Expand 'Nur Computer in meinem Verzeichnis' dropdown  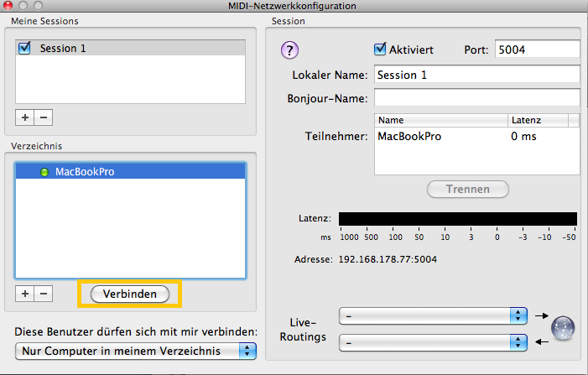[136, 351]
